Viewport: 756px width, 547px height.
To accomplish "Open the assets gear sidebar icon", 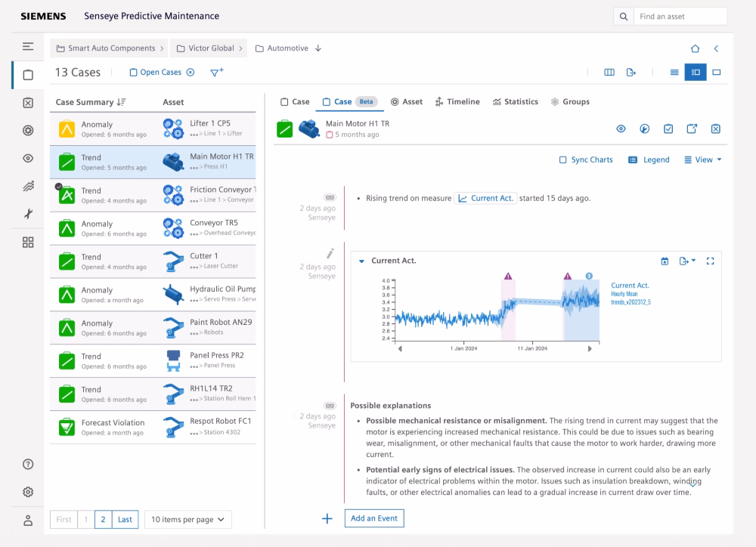I will point(28,130).
